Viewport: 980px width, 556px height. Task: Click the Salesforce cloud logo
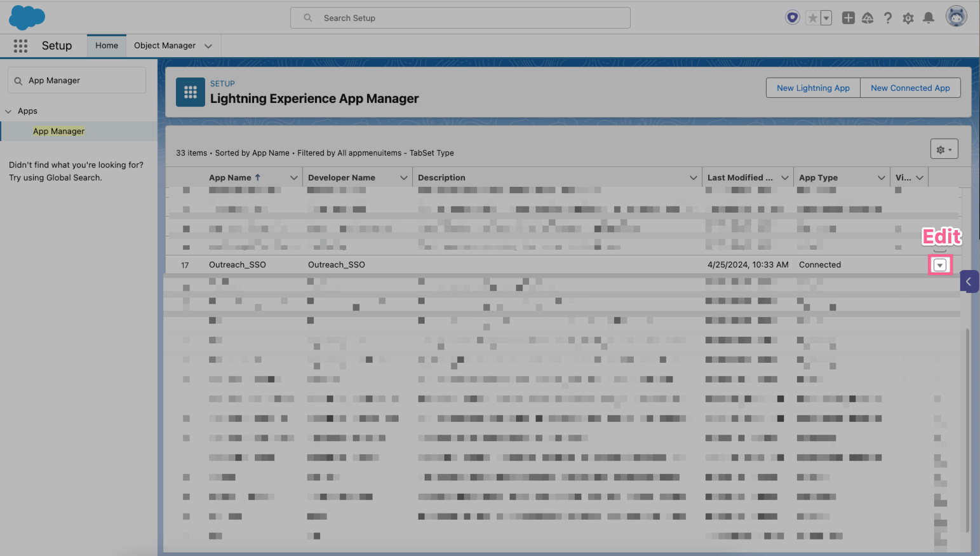[26, 17]
